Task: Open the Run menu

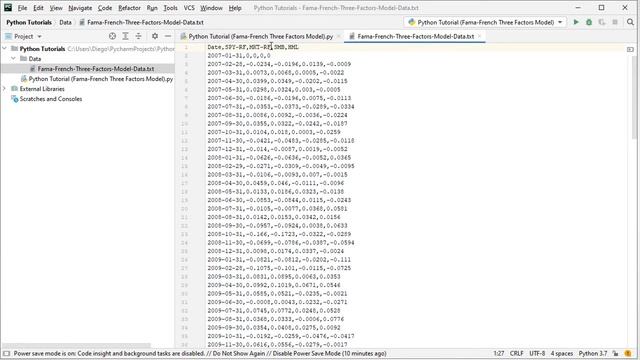Action: (x=152, y=8)
